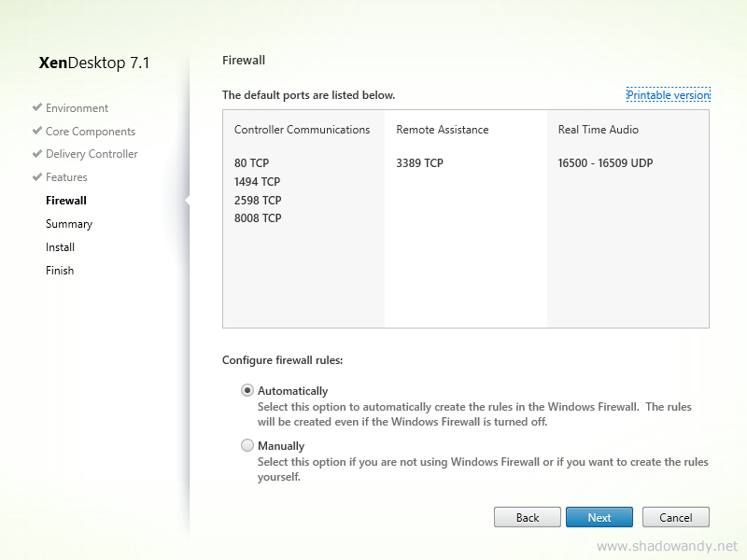The image size is (747, 560).
Task: Click the 8008 TCP port entry
Action: click(258, 218)
